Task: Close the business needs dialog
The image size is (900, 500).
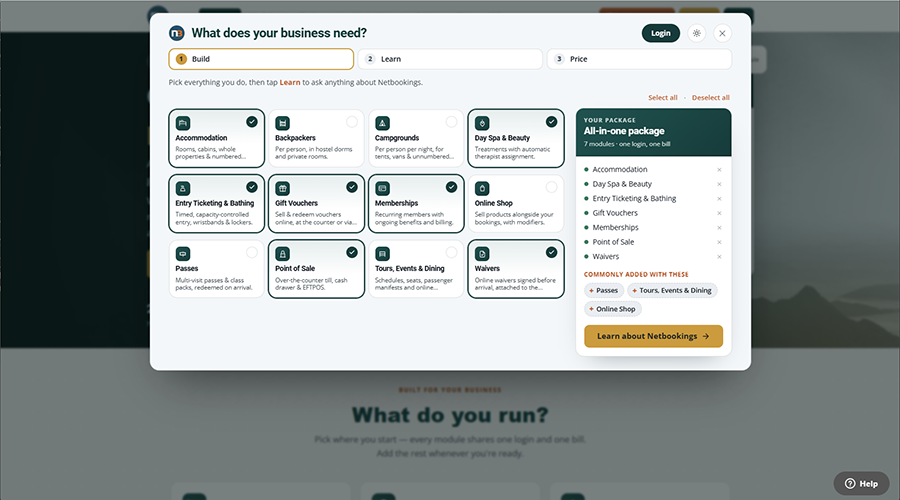Action: click(x=723, y=33)
